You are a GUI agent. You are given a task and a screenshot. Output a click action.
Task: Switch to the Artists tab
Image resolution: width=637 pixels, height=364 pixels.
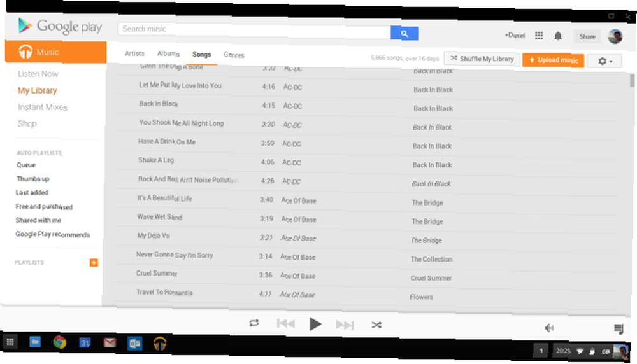click(134, 53)
